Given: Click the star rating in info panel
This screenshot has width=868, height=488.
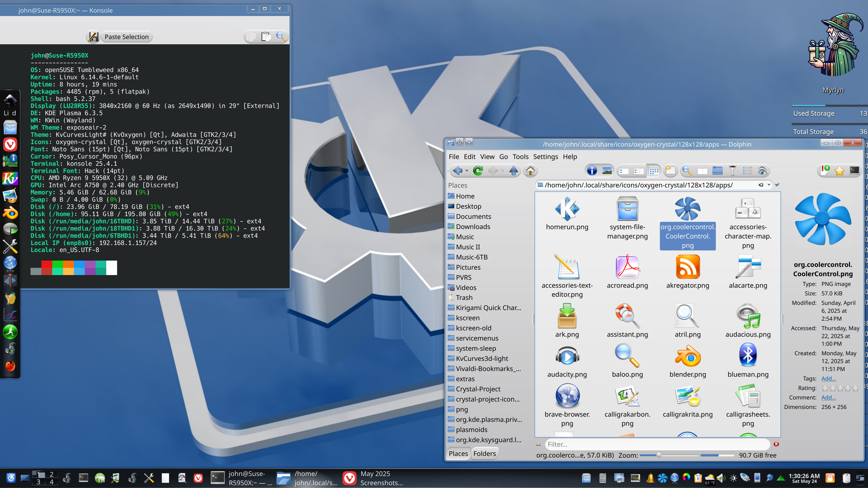Looking at the screenshot, I should pos(840,388).
